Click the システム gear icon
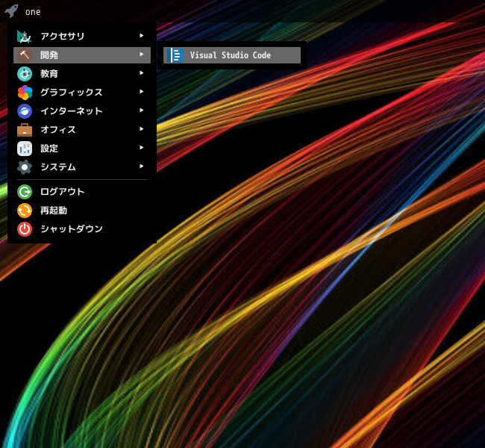Screen dimensions: 485x448 tap(25, 167)
